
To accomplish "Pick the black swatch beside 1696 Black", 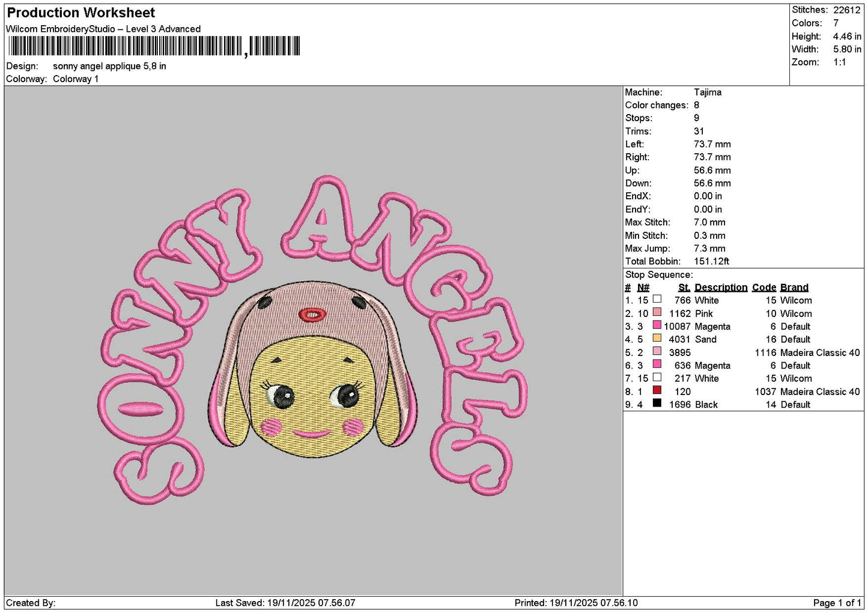I will tap(657, 403).
